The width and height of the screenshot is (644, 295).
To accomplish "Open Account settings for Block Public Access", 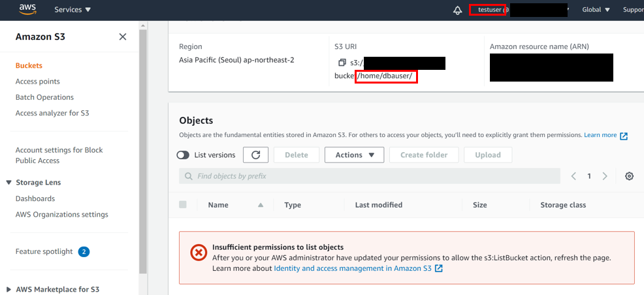I will tap(59, 155).
